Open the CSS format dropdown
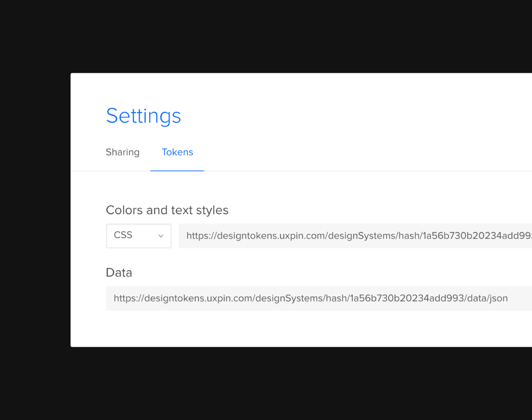Image resolution: width=532 pixels, height=420 pixels. [139, 236]
